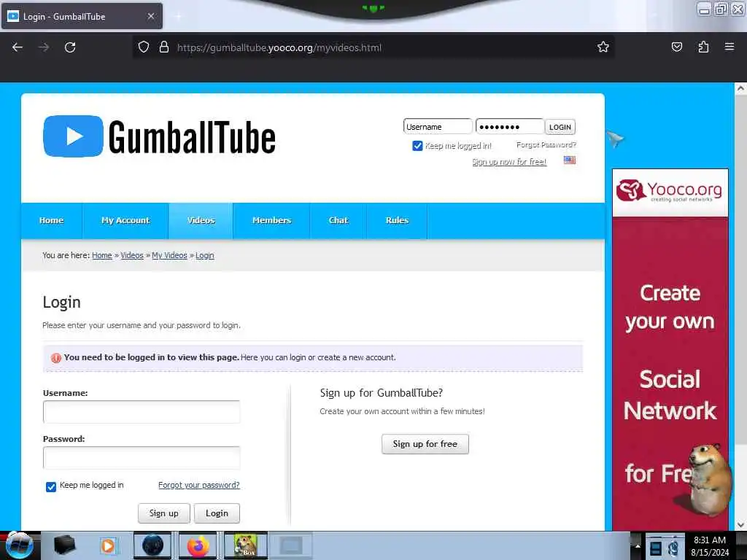
Task: Focus the main Username input box
Action: coord(142,412)
